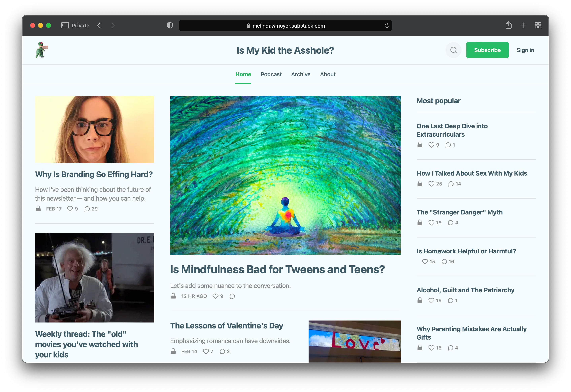The height and width of the screenshot is (392, 571).
Task: Open the privacy shield icon
Action: pyautogui.click(x=170, y=25)
